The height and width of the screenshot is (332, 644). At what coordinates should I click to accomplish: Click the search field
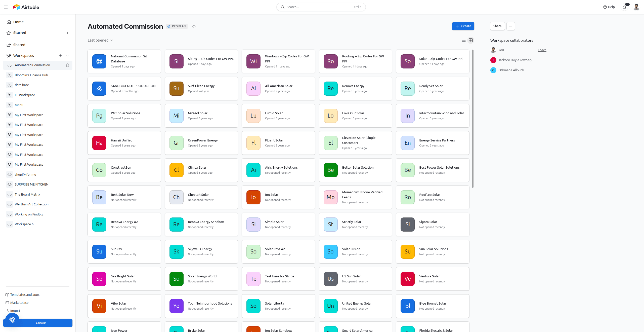click(321, 7)
